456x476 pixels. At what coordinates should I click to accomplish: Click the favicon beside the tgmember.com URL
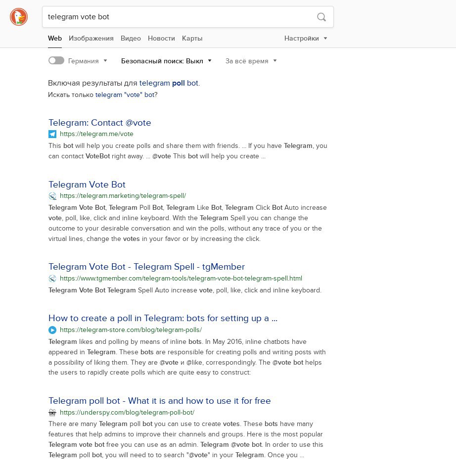pyautogui.click(x=52, y=279)
